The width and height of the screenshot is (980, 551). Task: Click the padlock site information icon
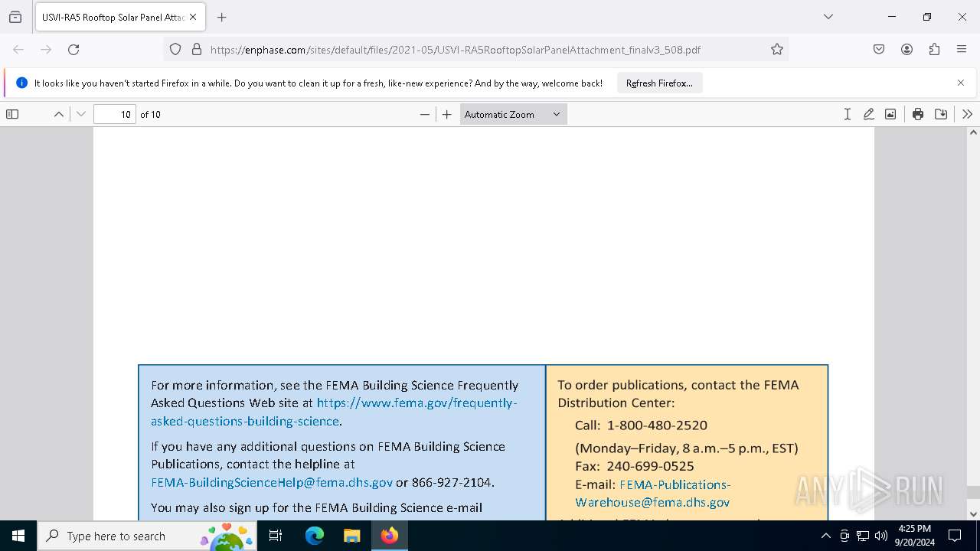point(197,50)
